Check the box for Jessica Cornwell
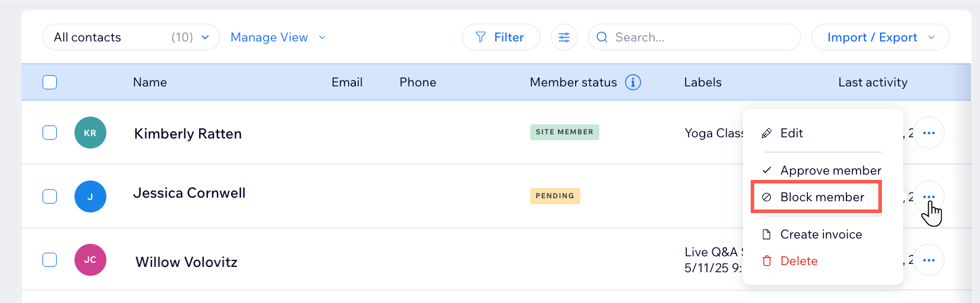 (50, 196)
